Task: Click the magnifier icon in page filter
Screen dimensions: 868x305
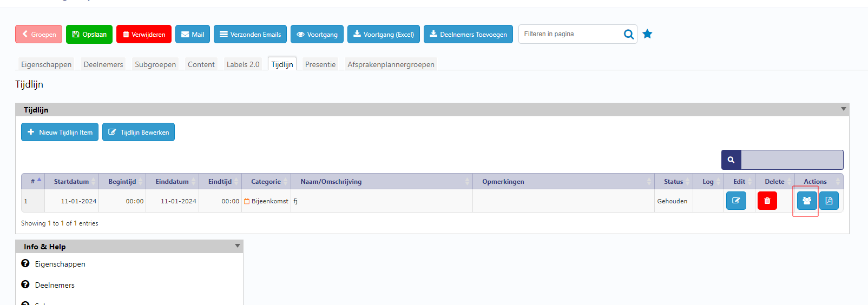Action: [628, 34]
